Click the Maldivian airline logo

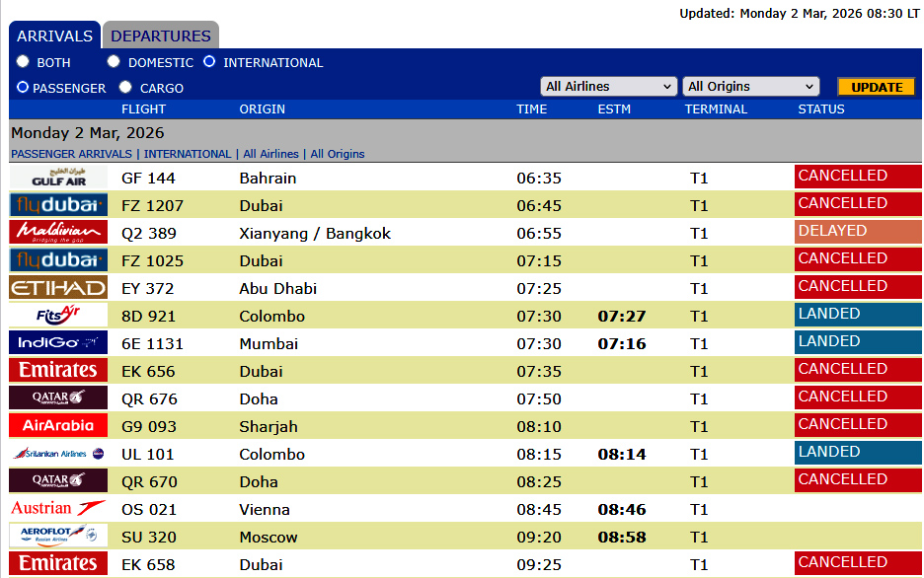pyautogui.click(x=58, y=233)
